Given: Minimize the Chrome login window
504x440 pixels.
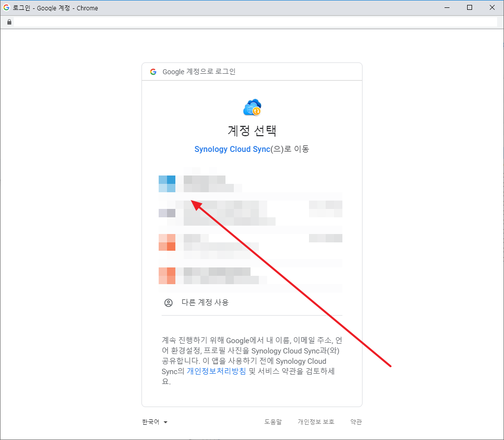Looking at the screenshot, I should pyautogui.click(x=447, y=7).
